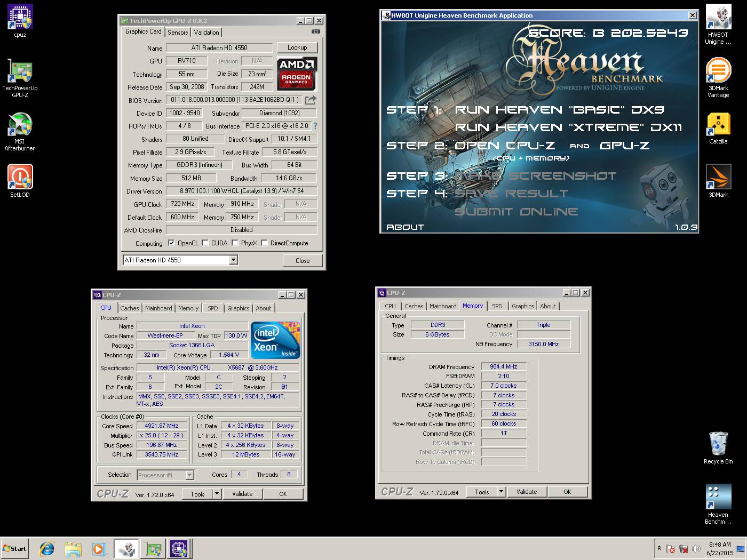Click SUBMIT ONLINE in Heaven benchmark
Screen dimensions: 747x560
516,211
